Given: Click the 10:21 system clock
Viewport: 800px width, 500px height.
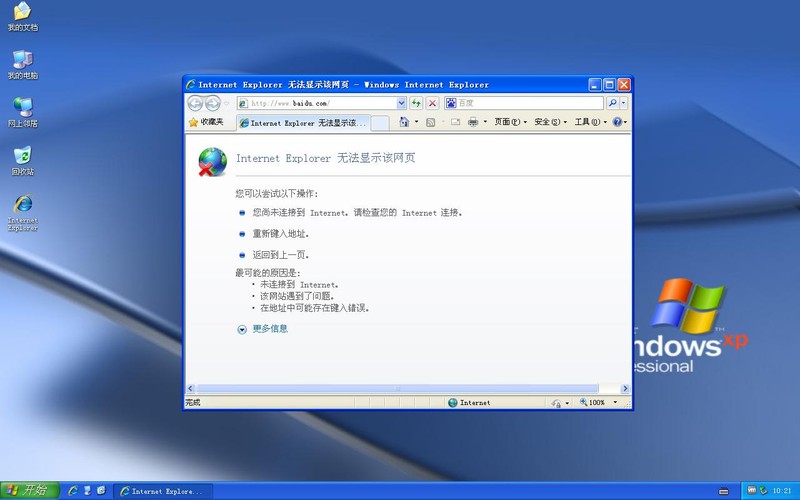Looking at the screenshot, I should [x=782, y=491].
